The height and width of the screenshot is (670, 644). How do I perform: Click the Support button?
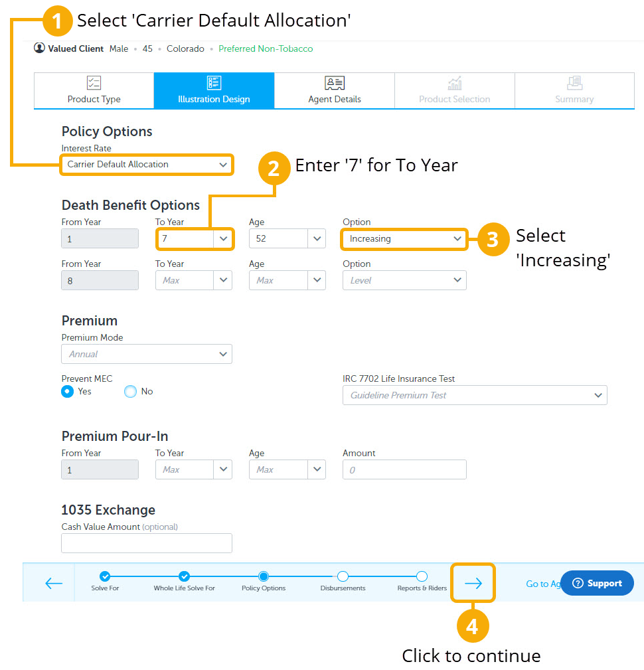point(597,583)
